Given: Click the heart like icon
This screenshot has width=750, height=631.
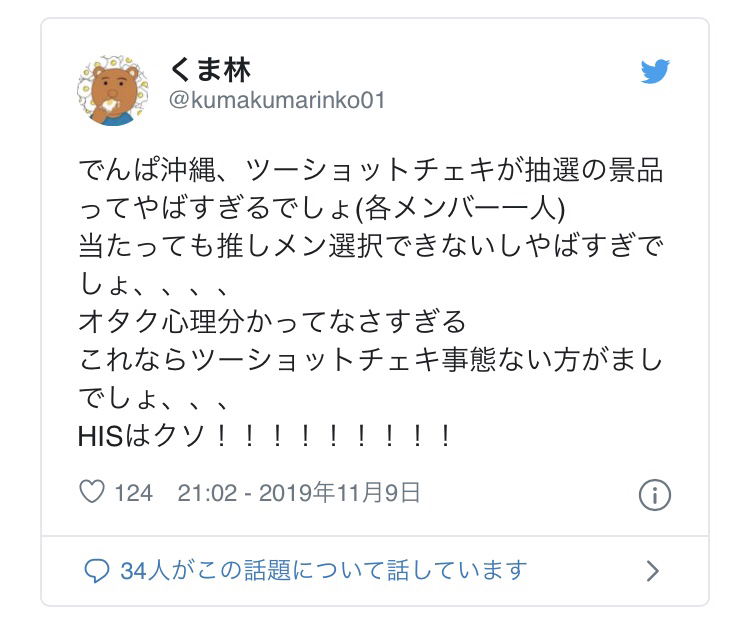Looking at the screenshot, I should pos(92,492).
